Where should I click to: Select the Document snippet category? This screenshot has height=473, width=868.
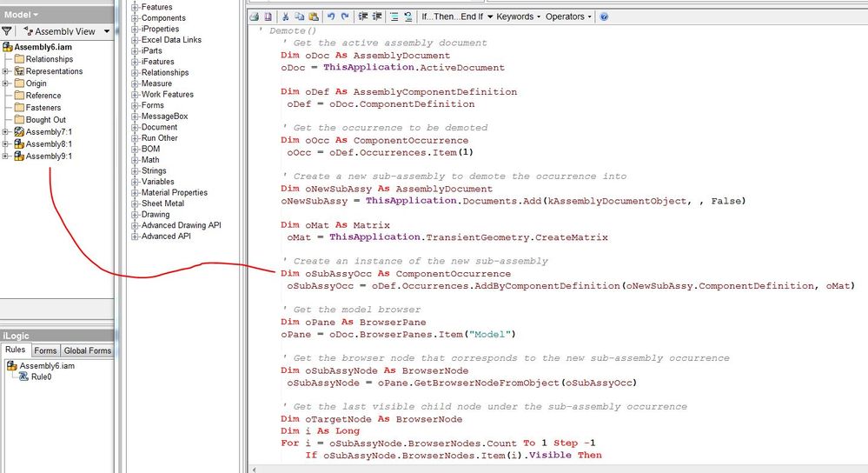(159, 127)
